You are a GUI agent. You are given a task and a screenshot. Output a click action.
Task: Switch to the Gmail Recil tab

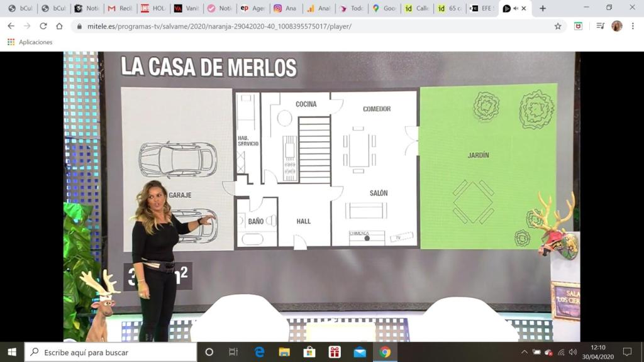(x=120, y=8)
